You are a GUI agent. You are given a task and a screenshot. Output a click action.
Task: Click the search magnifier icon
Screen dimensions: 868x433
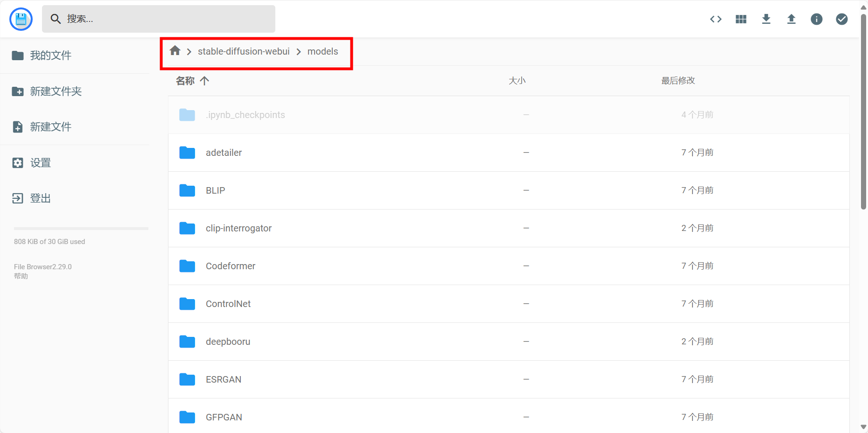click(x=56, y=19)
